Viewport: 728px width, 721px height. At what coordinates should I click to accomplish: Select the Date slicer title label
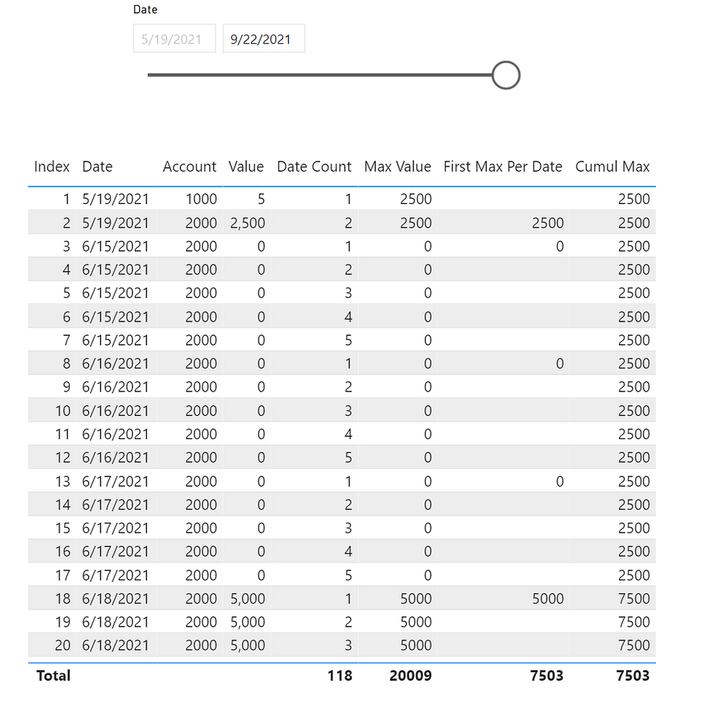144,9
